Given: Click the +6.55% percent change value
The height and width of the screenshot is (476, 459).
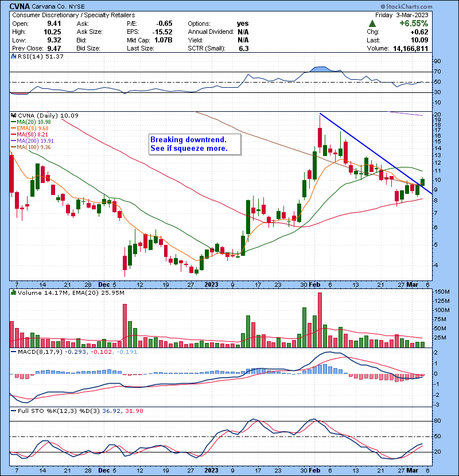Looking at the screenshot, I should pyautogui.click(x=414, y=24).
